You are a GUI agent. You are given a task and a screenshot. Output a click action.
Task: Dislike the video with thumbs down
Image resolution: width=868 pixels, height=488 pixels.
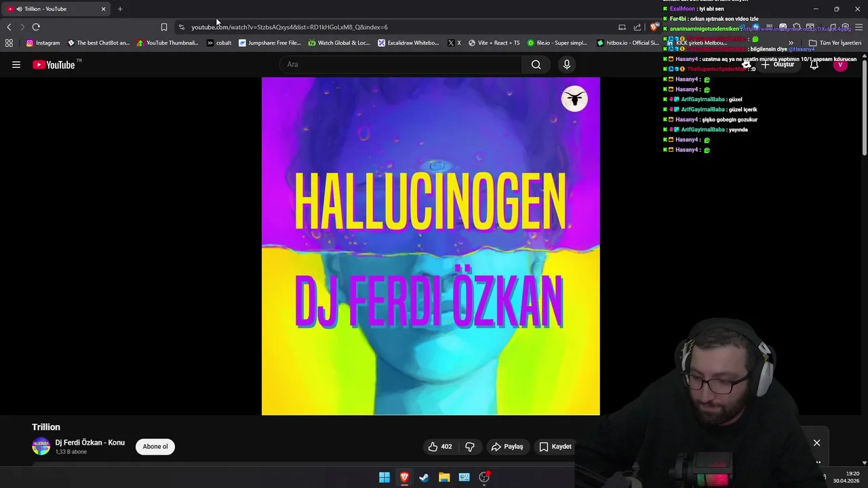[x=470, y=447]
